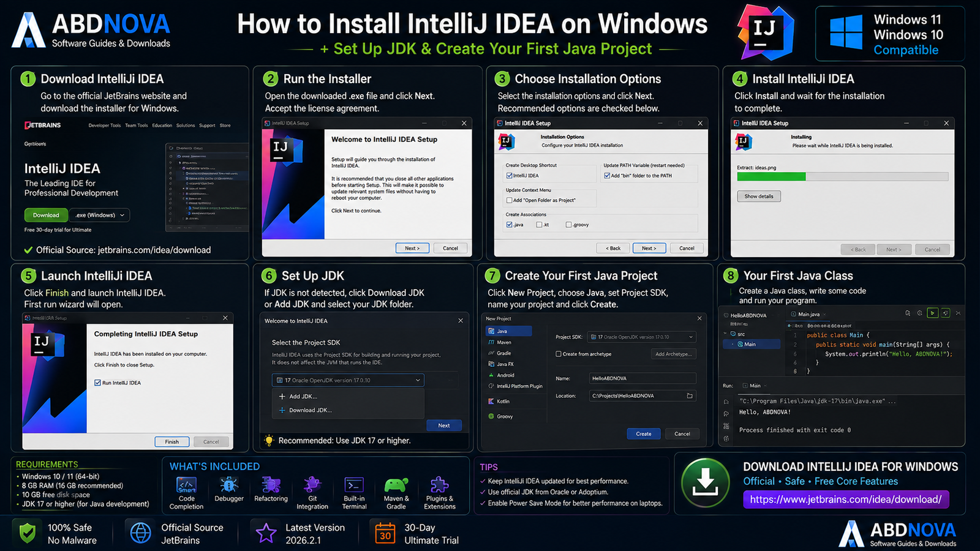Image resolution: width=980 pixels, height=551 pixels.
Task: Open the .exe (Windows) installer dropdown
Action: click(100, 215)
